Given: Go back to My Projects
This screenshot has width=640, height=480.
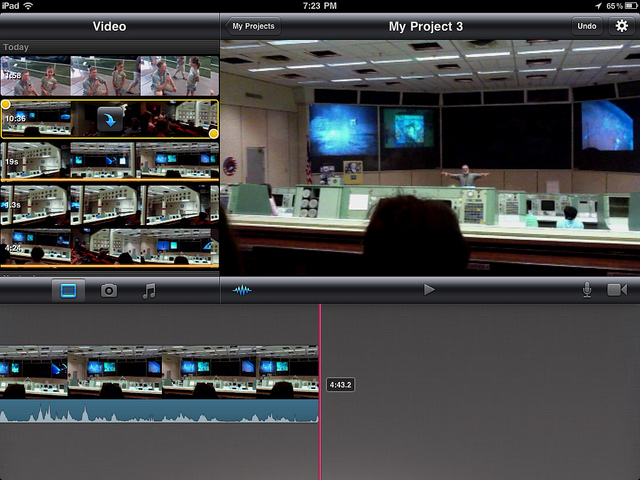Looking at the screenshot, I should point(253,26).
